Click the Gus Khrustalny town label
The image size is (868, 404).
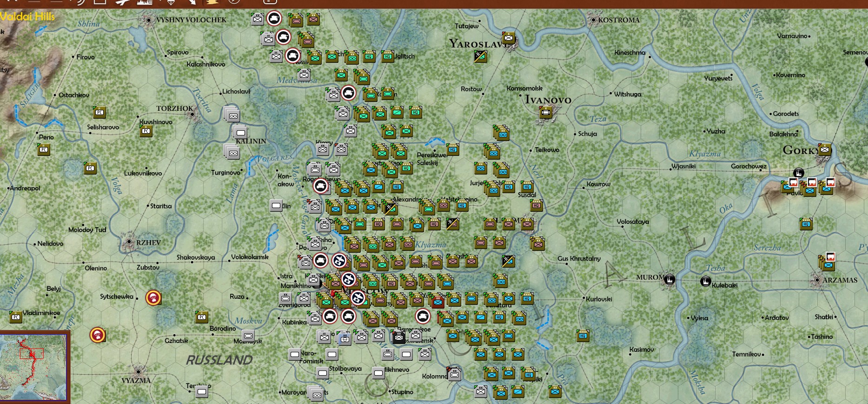coord(579,258)
